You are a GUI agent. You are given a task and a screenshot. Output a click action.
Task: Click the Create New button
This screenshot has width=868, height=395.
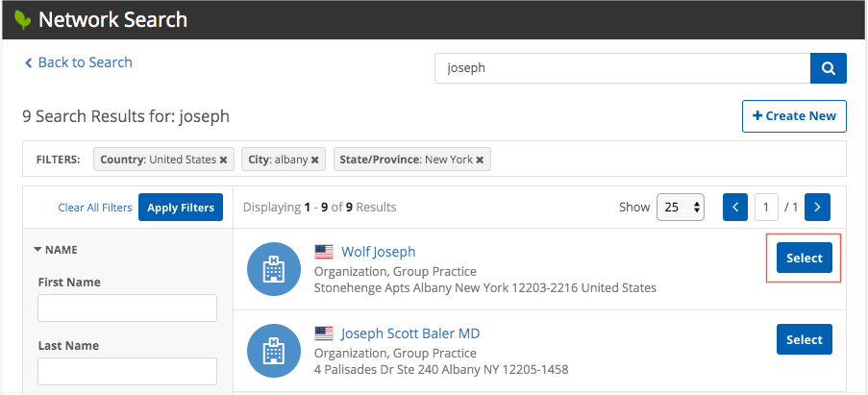(794, 115)
